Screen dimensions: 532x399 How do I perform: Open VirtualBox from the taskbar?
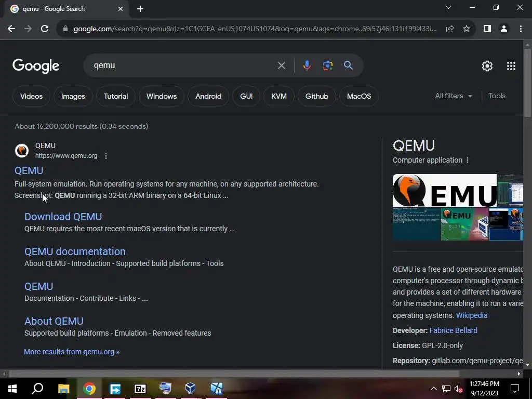[x=190, y=389]
